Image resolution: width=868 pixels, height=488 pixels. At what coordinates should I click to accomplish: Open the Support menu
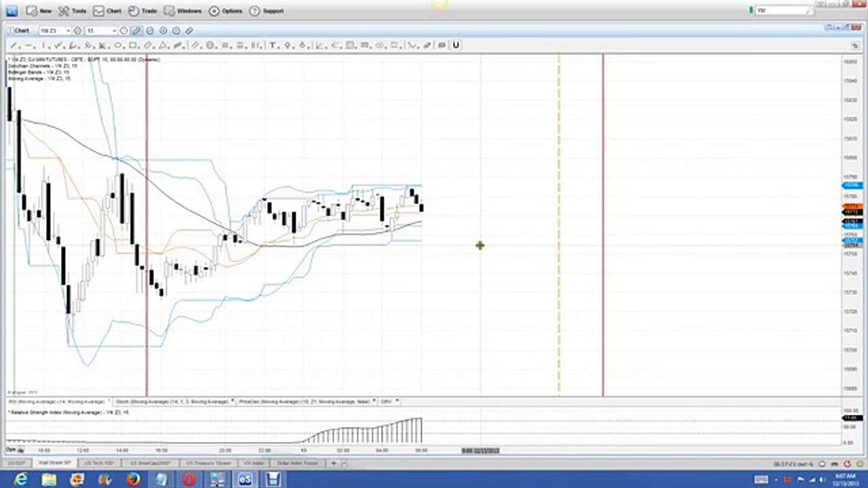pos(267,11)
